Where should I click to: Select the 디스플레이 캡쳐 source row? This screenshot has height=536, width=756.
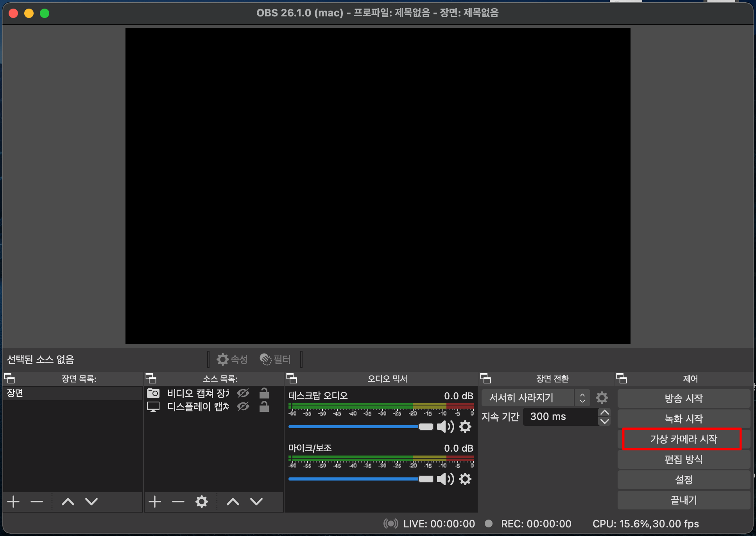pyautogui.click(x=198, y=407)
